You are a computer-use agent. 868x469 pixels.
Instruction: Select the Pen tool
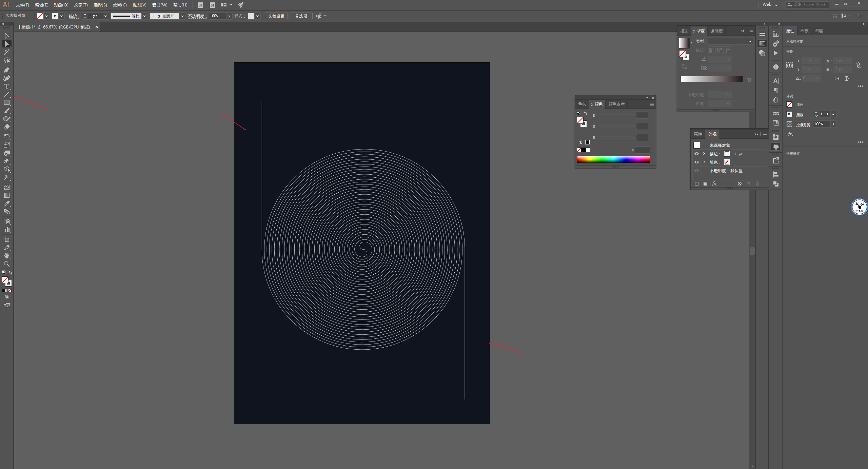coord(6,70)
